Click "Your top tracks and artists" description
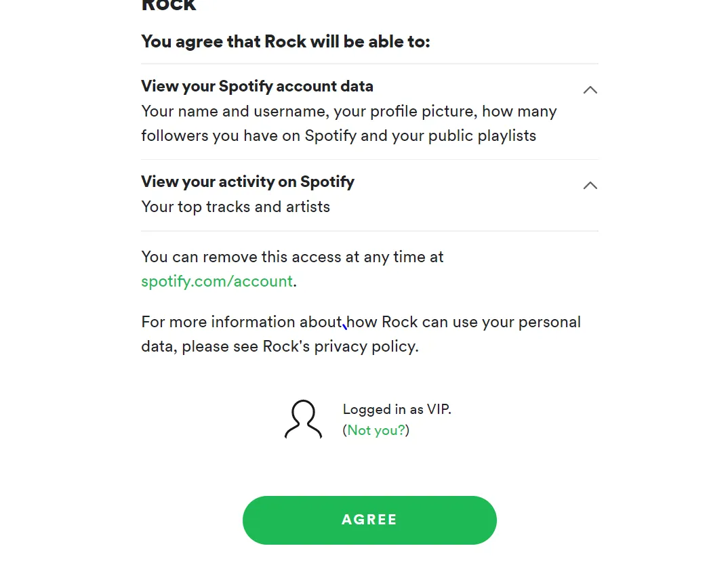The width and height of the screenshot is (728, 563). 235,207
